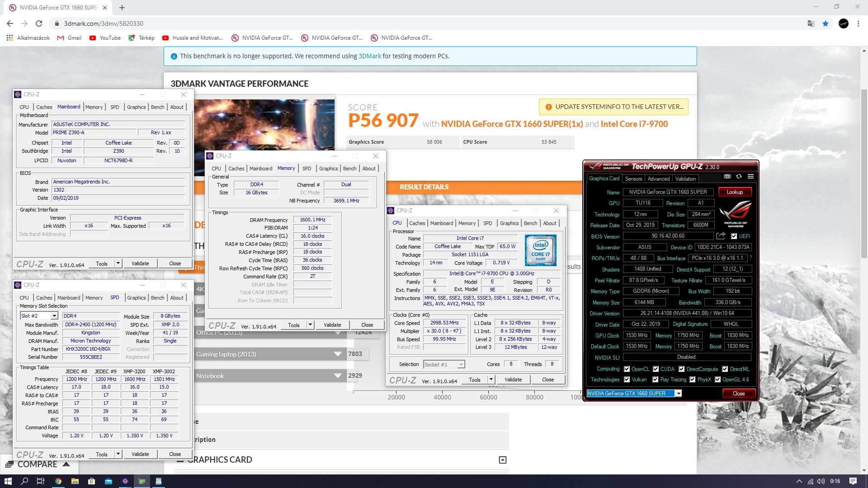Click the translate page icon in the address bar
The height and width of the screenshot is (488, 868).
tap(811, 23)
